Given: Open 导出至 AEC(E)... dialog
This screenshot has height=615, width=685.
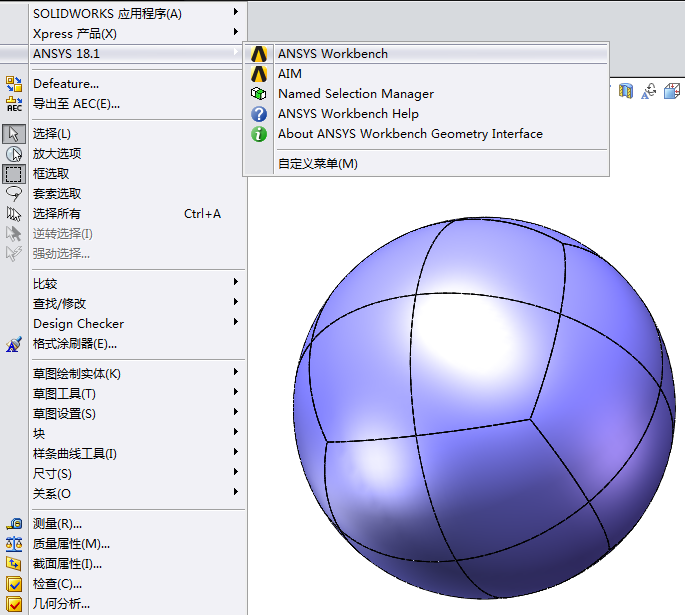Looking at the screenshot, I should tap(76, 104).
